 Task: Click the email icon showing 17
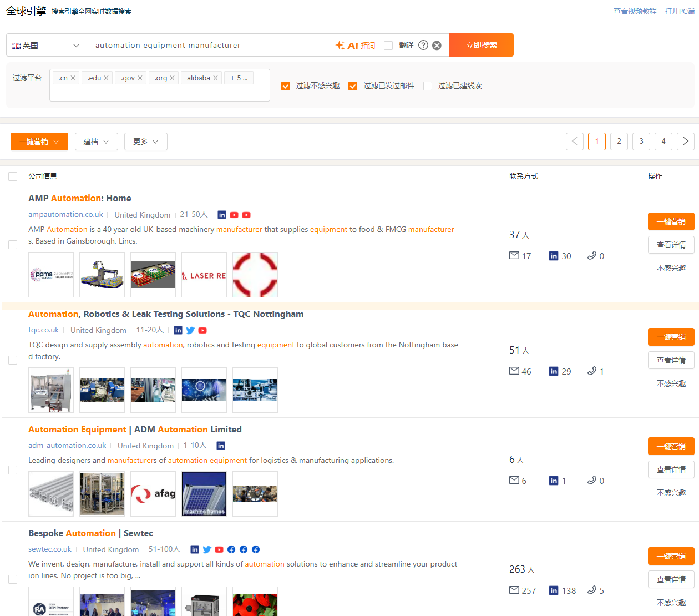(x=514, y=255)
